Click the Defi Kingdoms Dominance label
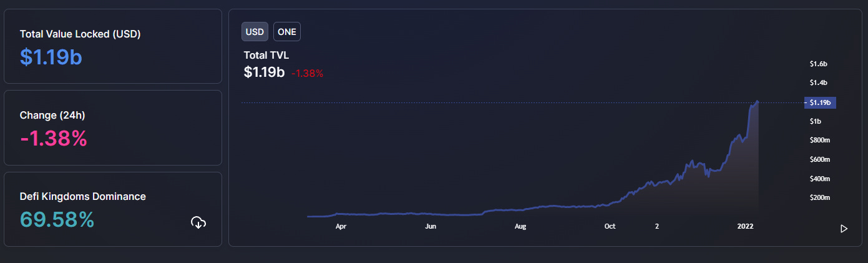 [83, 196]
